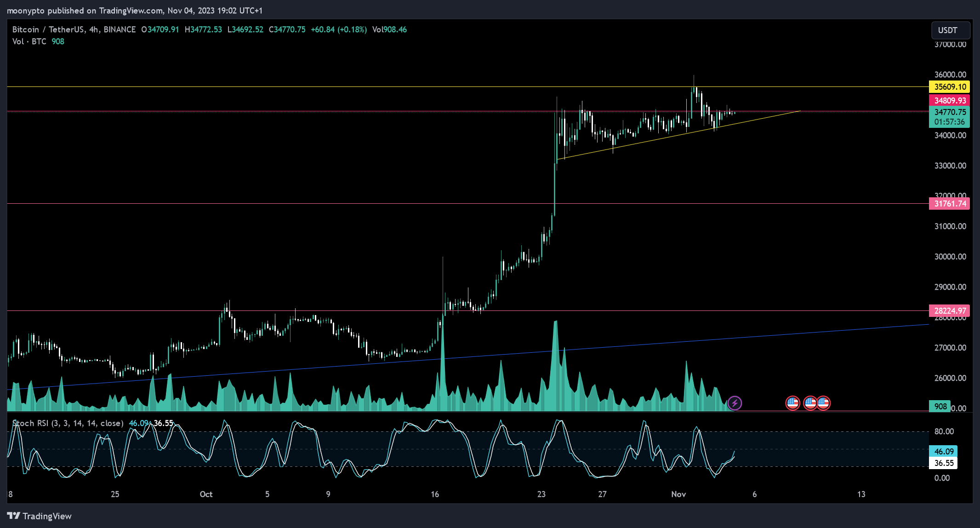Screen dimensions: 980x528
Task: Click the first US flag economic event icon
Action: tap(792, 403)
